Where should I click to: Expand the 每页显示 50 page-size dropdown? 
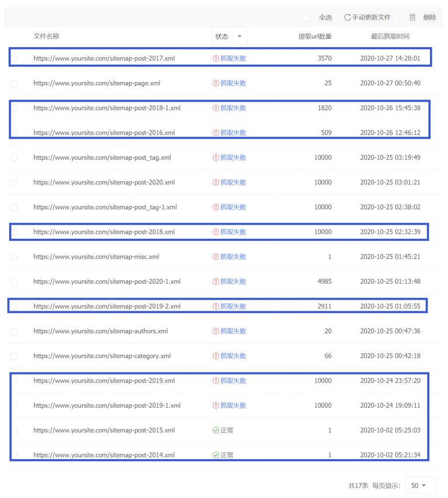click(x=420, y=485)
